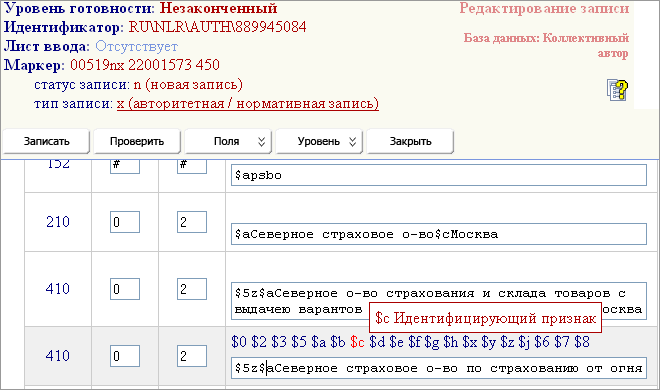Screen dimensions: 660x390
Task: Focus second indicator box of field 210
Action: coord(192,222)
